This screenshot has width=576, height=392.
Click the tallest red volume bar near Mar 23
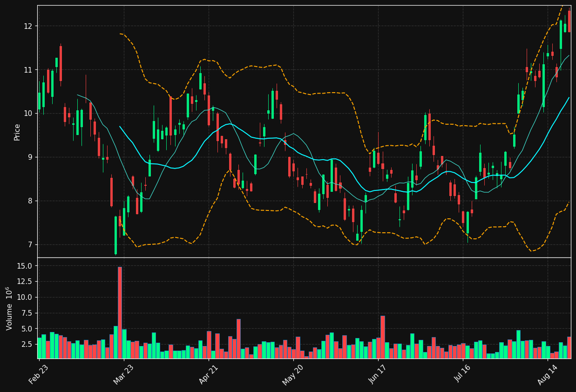click(120, 312)
